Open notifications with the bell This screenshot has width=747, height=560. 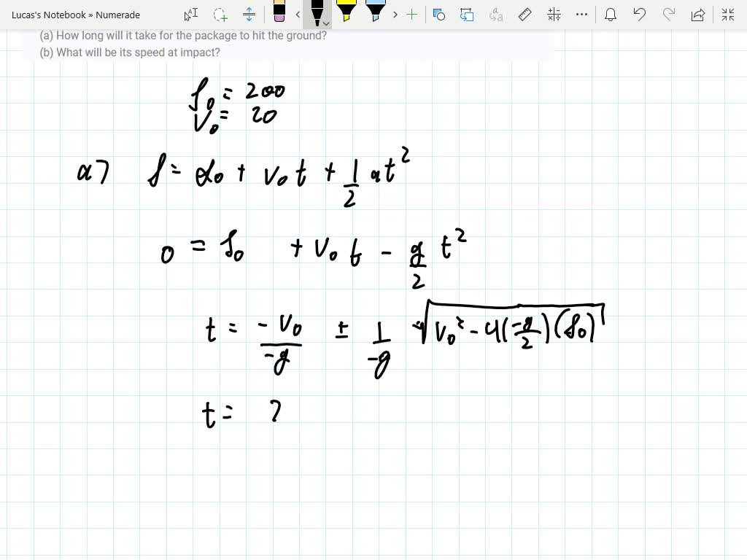tap(611, 15)
